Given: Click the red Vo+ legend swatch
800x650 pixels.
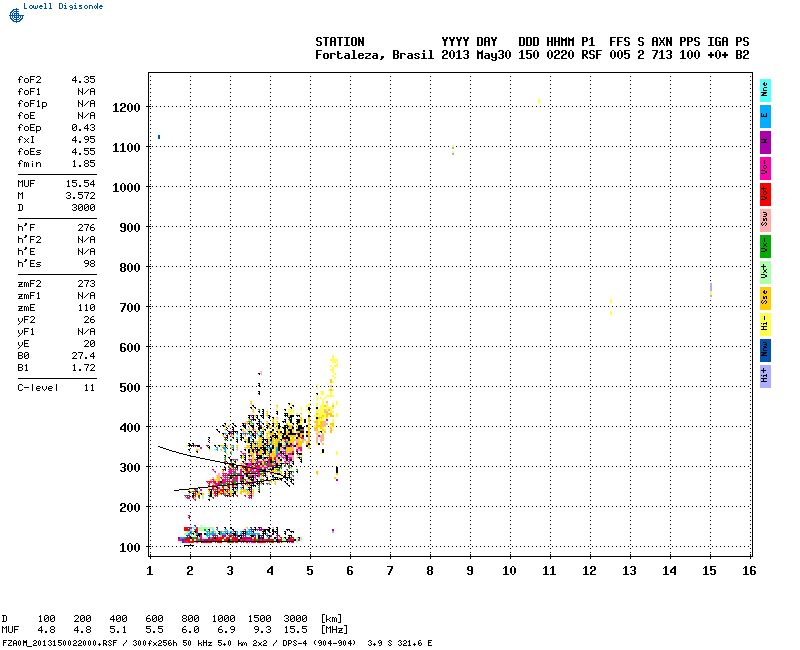Looking at the screenshot, I should point(765,194).
